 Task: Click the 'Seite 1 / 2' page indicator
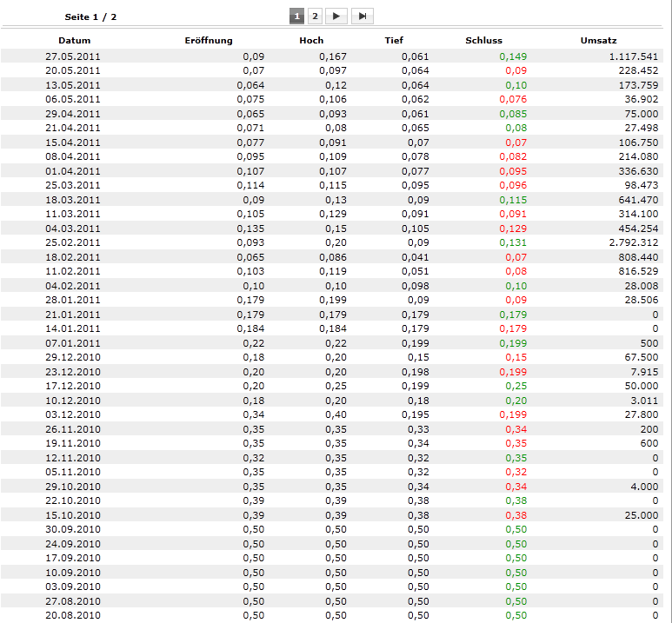[90, 17]
